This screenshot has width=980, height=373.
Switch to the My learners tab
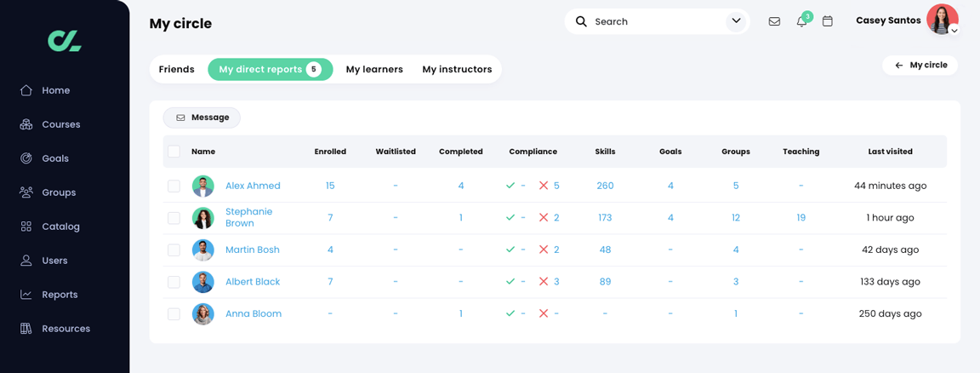coord(374,70)
